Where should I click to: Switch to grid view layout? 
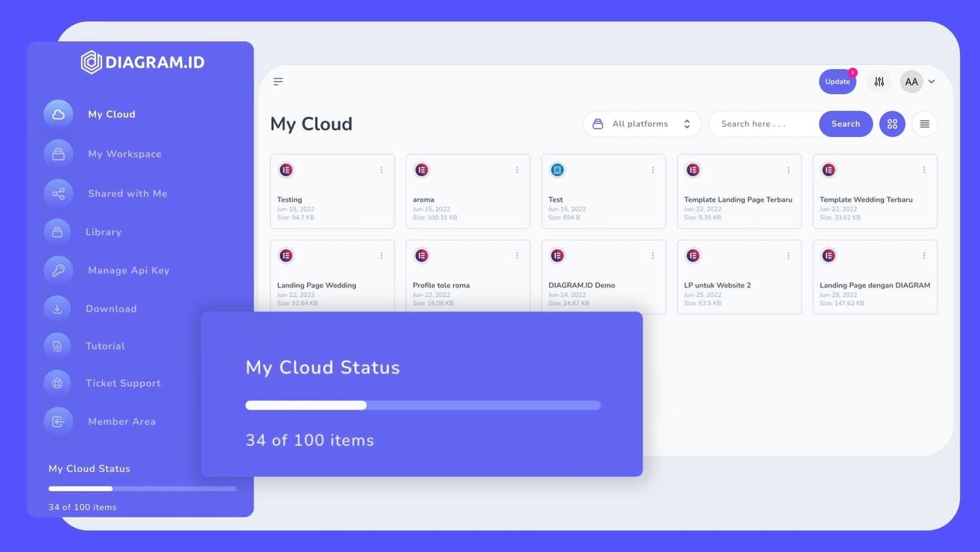point(892,124)
